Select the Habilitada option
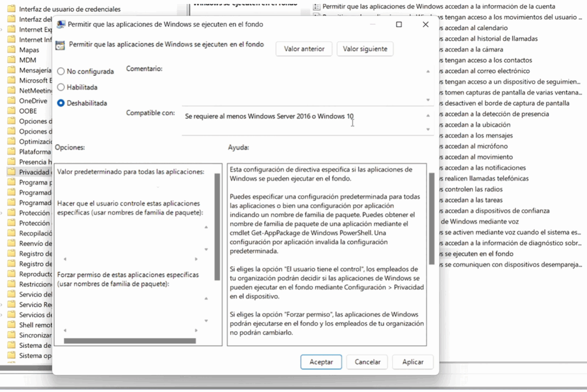This screenshot has height=392, width=587. coord(61,87)
